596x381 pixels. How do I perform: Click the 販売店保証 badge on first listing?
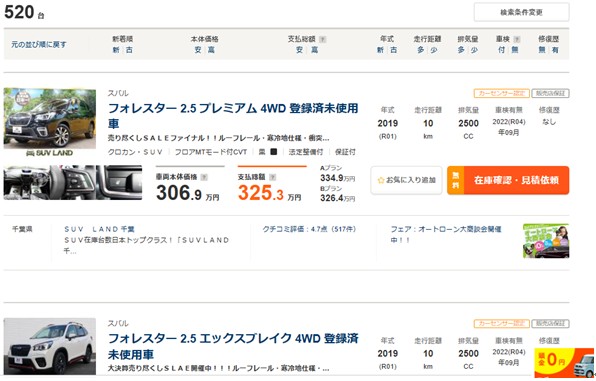550,93
